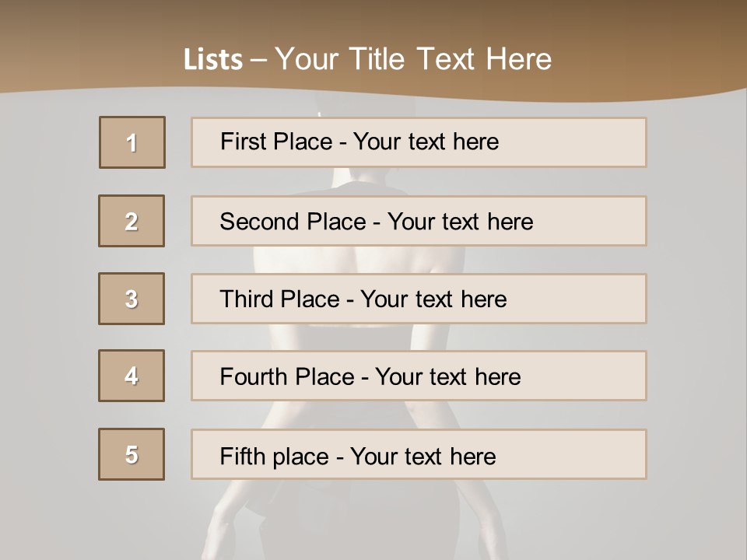Click 'Your text here' in first row
Screen dimensions: 747x560
pos(426,142)
